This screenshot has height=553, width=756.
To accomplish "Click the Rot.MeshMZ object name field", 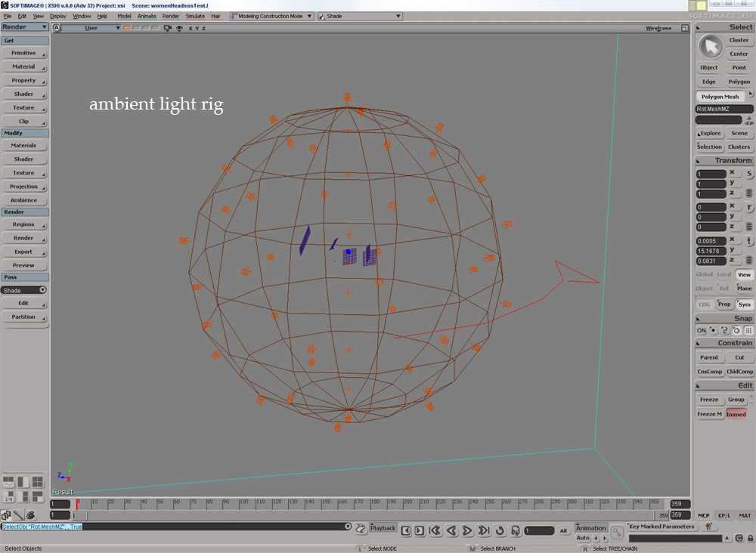I will 724,109.
